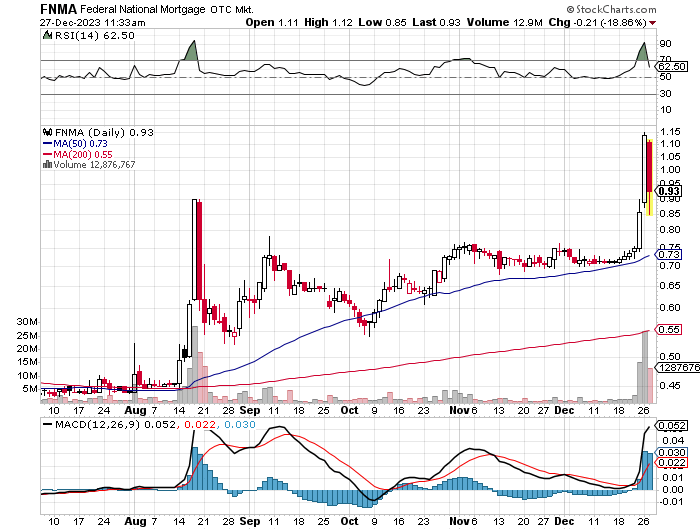Click the red down-arrow change indicator
Viewport: 700px width, 530px height.
point(653,23)
